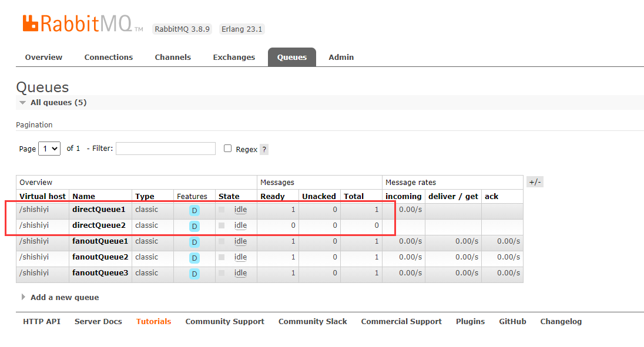Screen dimensions: 644x347
Task: Open the fanoutQueue1 queue details
Action: point(100,241)
